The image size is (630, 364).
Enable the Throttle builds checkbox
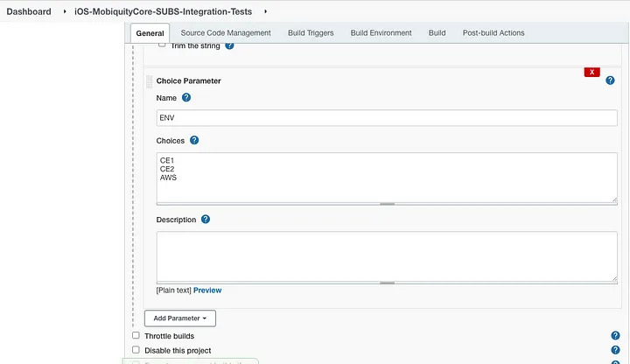pyautogui.click(x=136, y=335)
